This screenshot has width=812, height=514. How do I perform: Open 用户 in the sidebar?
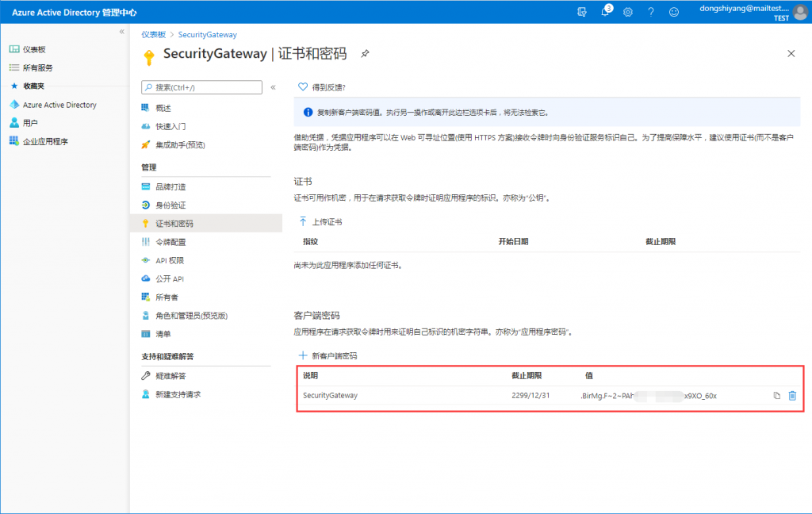[30, 123]
